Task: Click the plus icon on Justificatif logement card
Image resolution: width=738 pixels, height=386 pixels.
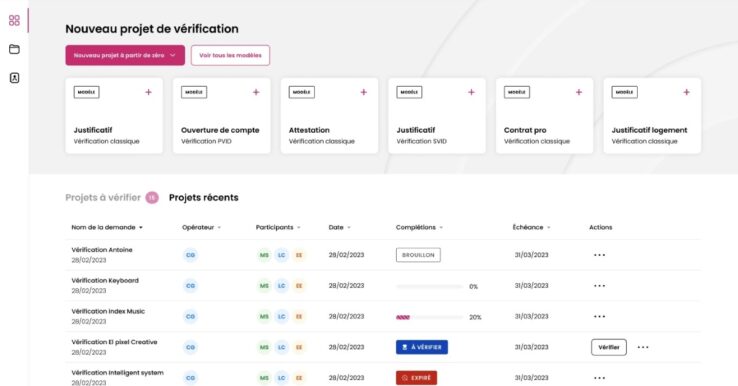Action: pyautogui.click(x=687, y=92)
